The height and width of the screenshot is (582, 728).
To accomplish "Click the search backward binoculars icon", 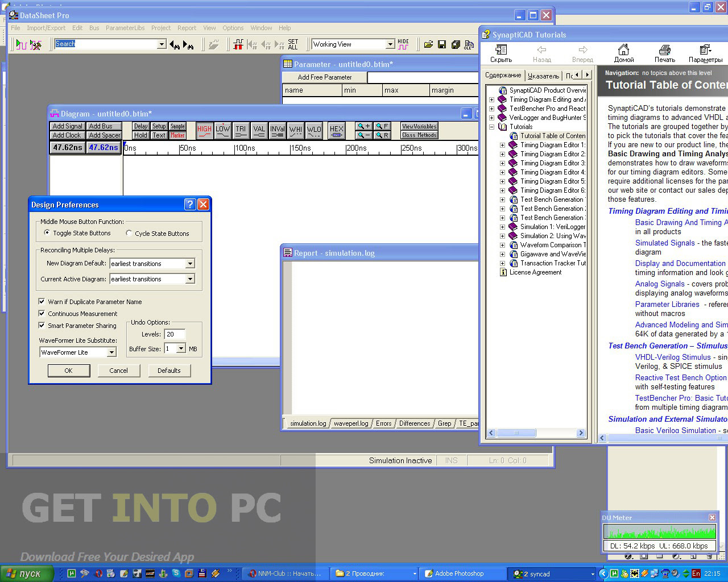I will click(x=175, y=44).
